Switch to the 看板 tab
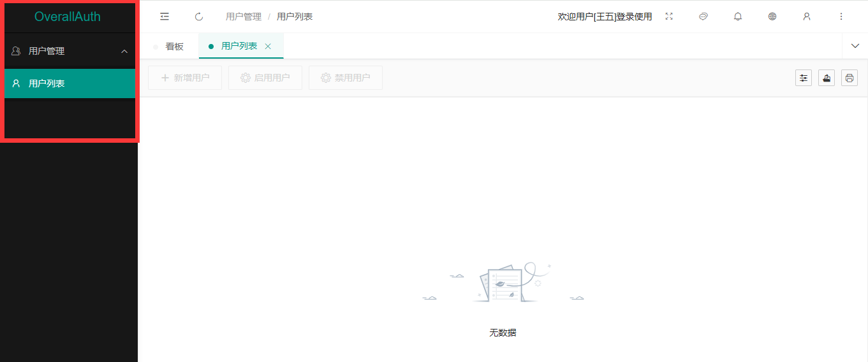Viewport: 868px width, 362px height. (174, 47)
